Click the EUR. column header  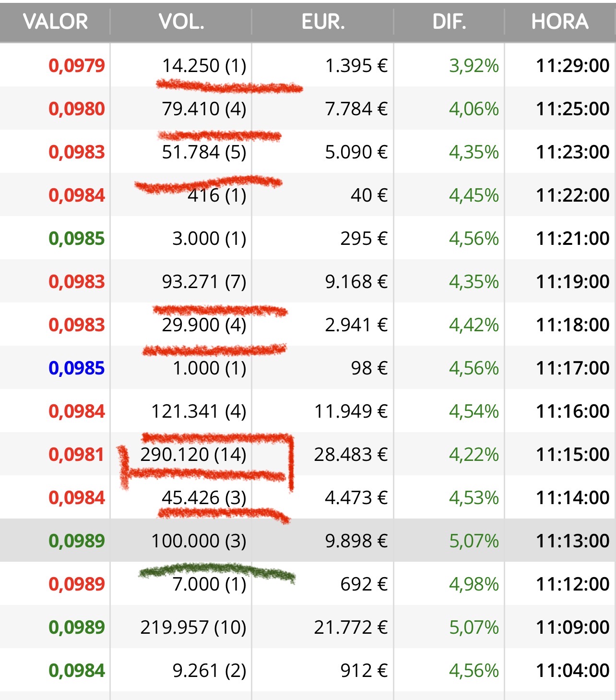click(323, 22)
